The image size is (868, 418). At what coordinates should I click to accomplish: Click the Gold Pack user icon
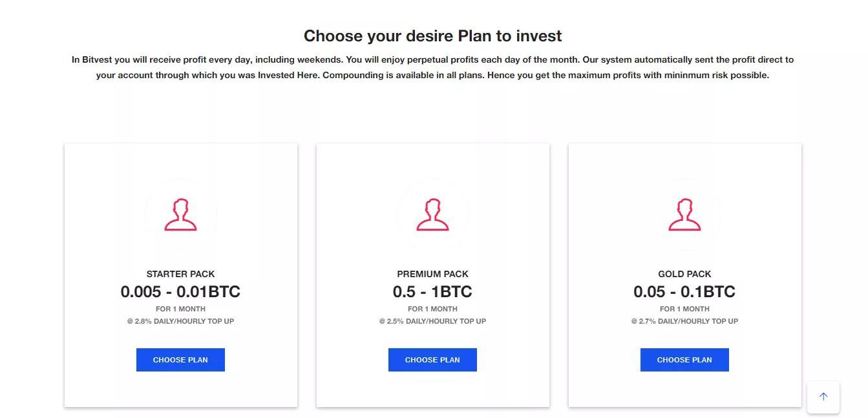click(684, 214)
